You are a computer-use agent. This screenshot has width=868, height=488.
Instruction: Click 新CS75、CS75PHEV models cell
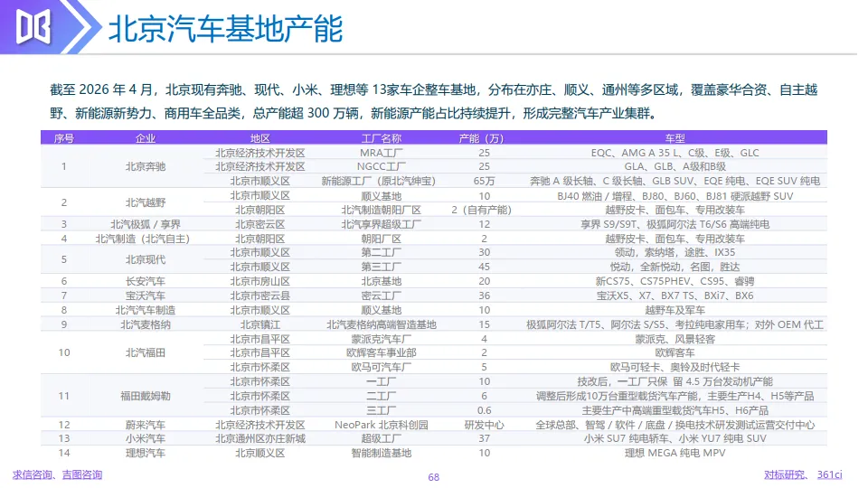point(675,281)
